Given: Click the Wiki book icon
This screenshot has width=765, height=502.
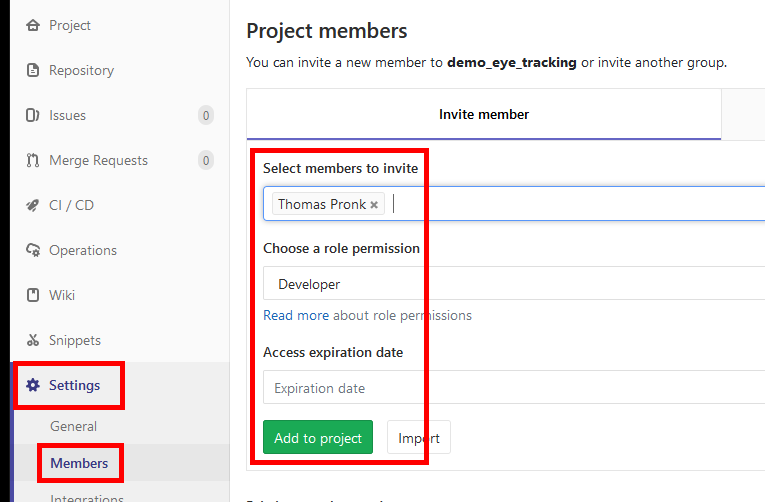Looking at the screenshot, I should [x=33, y=295].
